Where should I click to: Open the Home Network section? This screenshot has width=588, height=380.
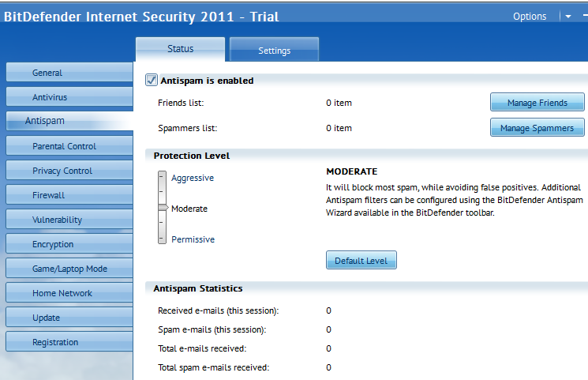pyautogui.click(x=69, y=293)
